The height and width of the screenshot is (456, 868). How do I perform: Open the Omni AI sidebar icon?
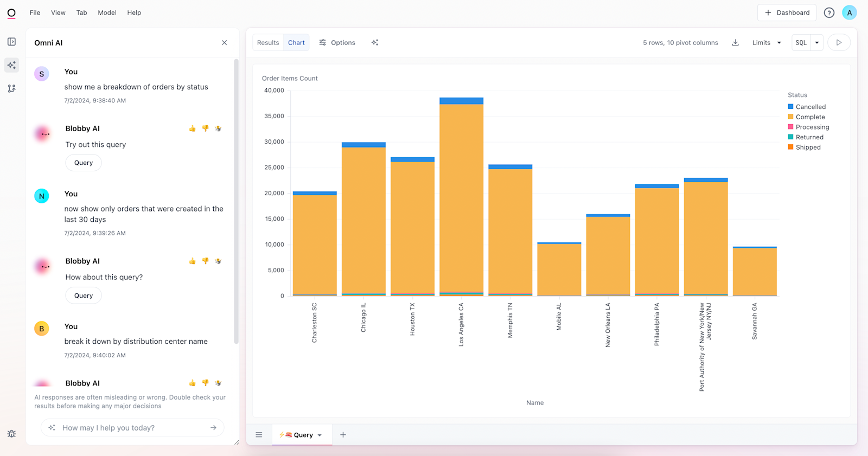tap(11, 65)
